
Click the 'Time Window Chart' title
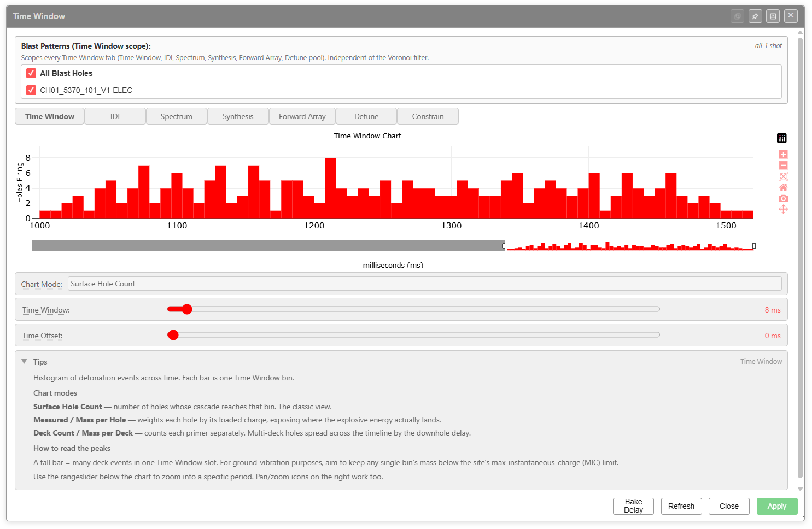367,136
